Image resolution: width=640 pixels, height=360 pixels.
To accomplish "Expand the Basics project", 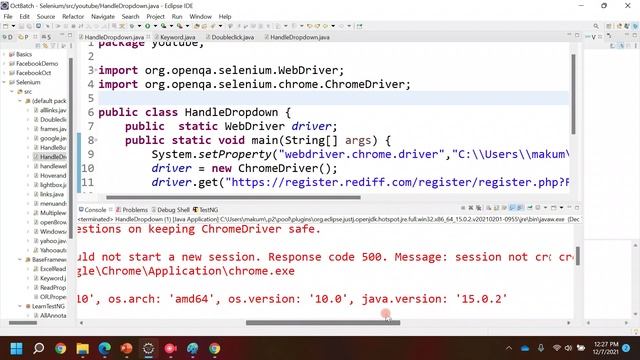I will point(4,54).
